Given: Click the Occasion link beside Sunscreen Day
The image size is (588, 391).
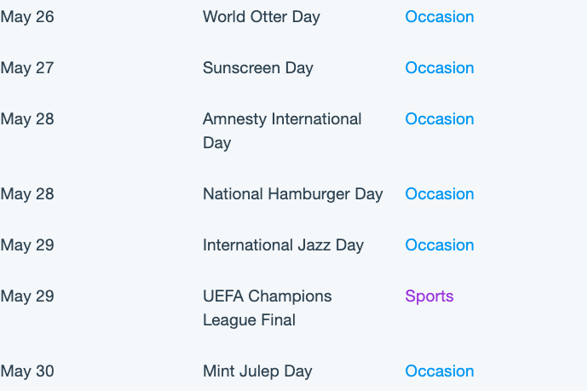Looking at the screenshot, I should pyautogui.click(x=440, y=68).
